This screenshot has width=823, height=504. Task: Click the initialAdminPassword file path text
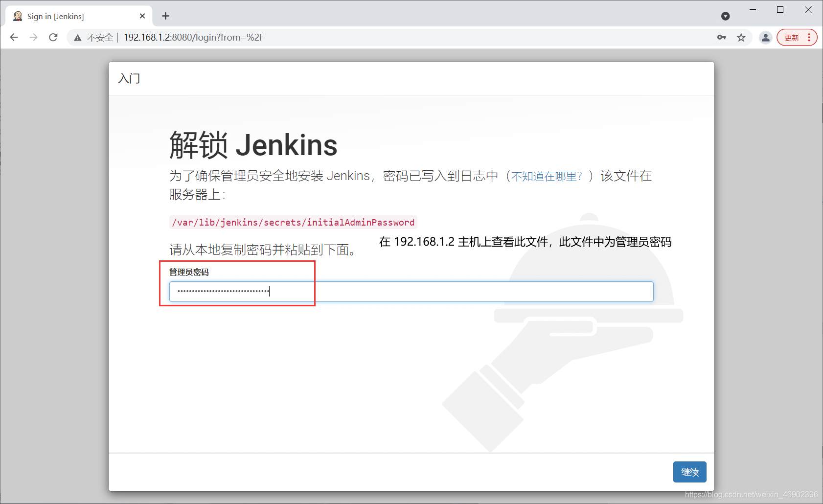pos(293,223)
